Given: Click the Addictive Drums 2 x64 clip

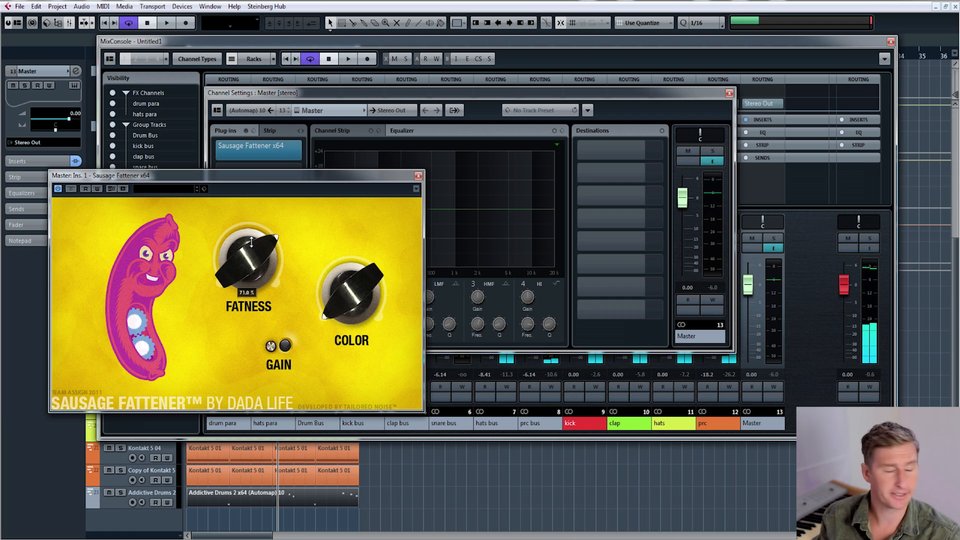Looking at the screenshot, I should click(272, 497).
